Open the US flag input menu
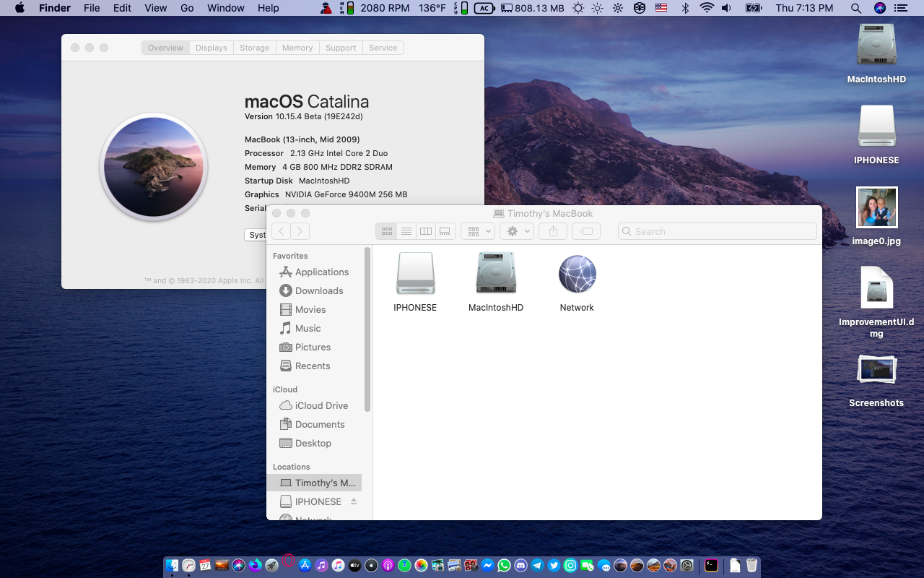This screenshot has width=924, height=578. [x=661, y=8]
